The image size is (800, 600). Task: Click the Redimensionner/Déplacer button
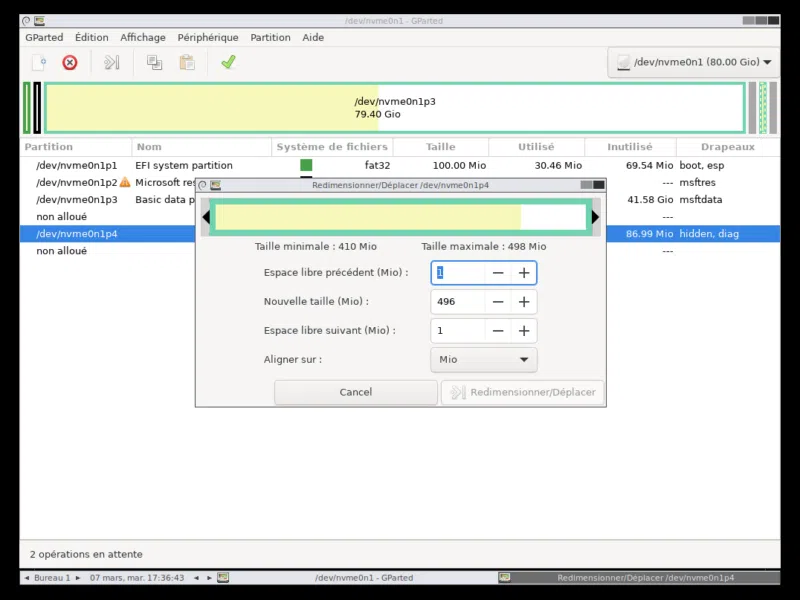coord(522,392)
